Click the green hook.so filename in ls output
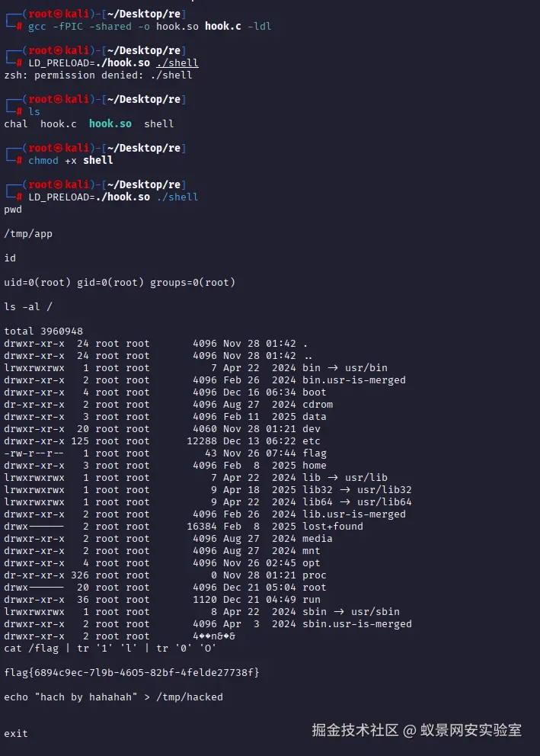This screenshot has height=756, width=540. [x=110, y=123]
